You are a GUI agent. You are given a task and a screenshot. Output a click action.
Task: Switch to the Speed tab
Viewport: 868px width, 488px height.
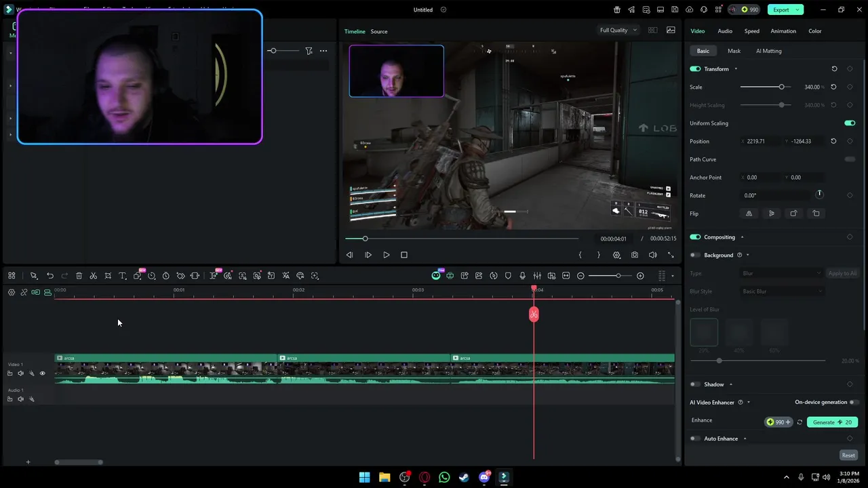[752, 31]
